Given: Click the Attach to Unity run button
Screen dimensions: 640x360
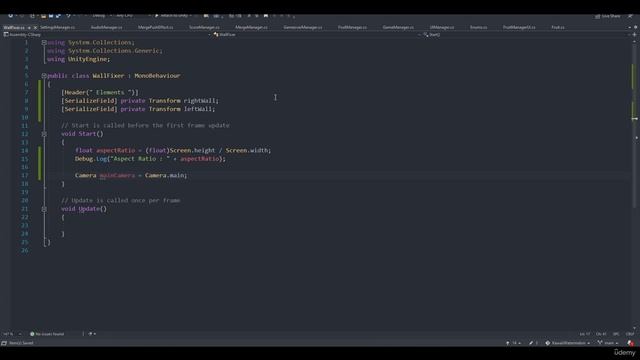Looking at the screenshot, I should 171,16.
